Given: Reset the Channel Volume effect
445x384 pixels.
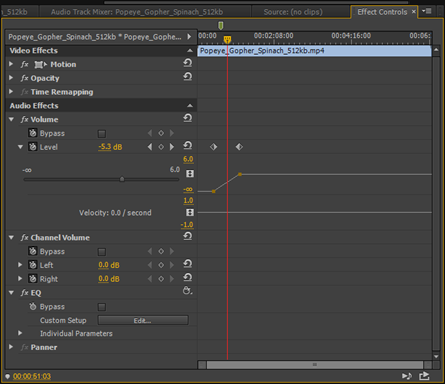Looking at the screenshot, I should pyautogui.click(x=188, y=236).
